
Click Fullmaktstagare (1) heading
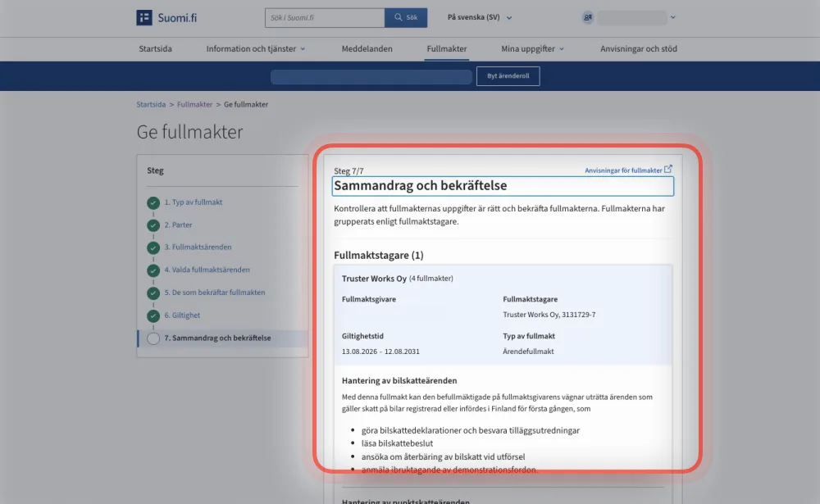[x=379, y=255]
